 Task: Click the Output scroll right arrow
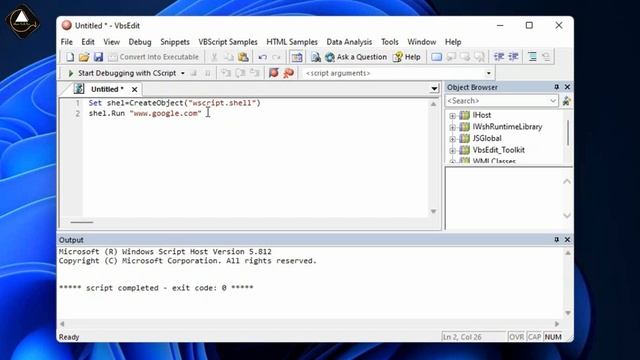[557, 324]
